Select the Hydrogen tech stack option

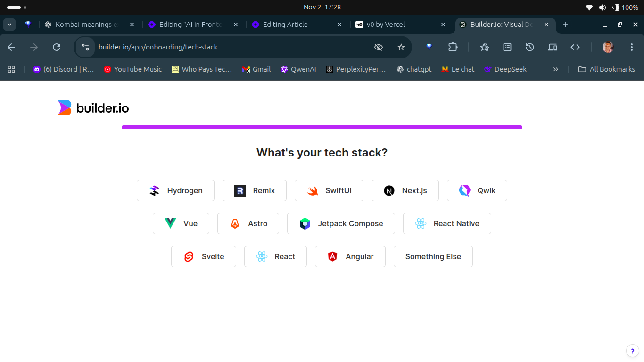(x=175, y=190)
